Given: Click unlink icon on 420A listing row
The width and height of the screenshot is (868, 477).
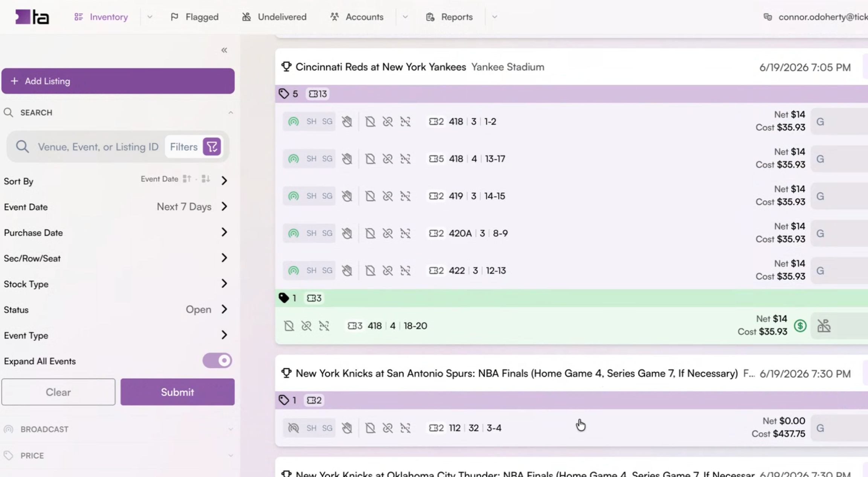Looking at the screenshot, I should [x=387, y=233].
